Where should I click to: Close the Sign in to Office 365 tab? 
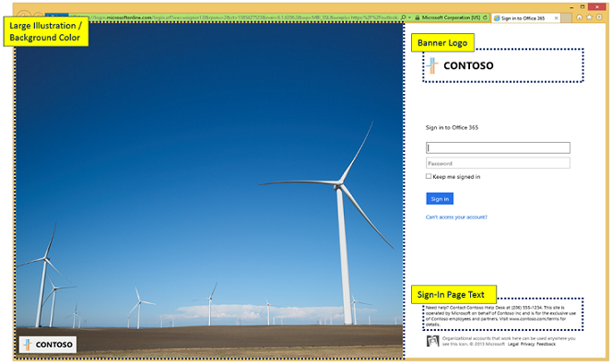(x=556, y=18)
